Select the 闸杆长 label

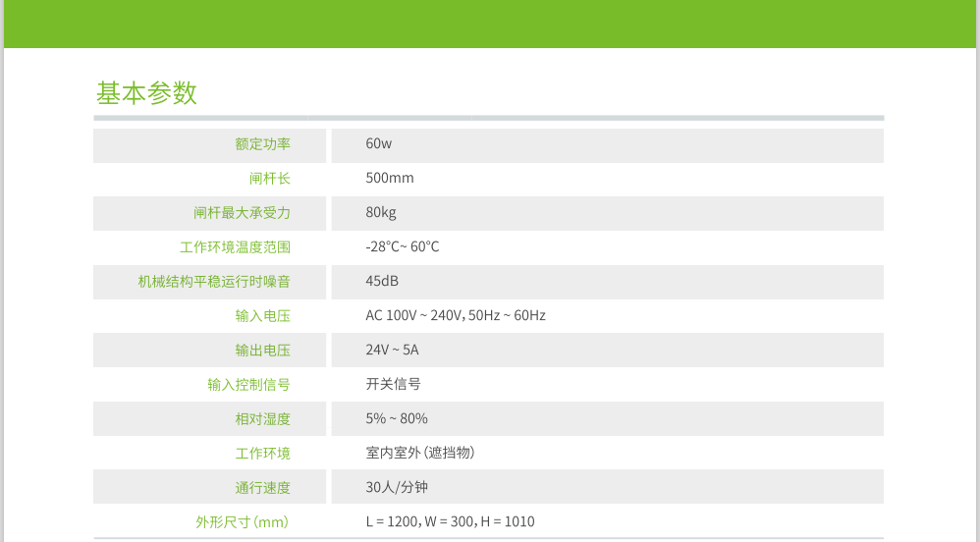tap(269, 179)
